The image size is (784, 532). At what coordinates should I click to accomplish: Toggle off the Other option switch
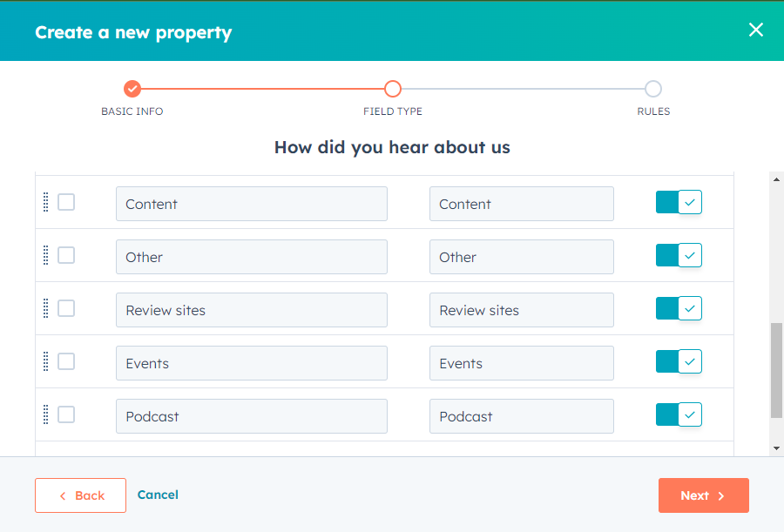(x=679, y=255)
